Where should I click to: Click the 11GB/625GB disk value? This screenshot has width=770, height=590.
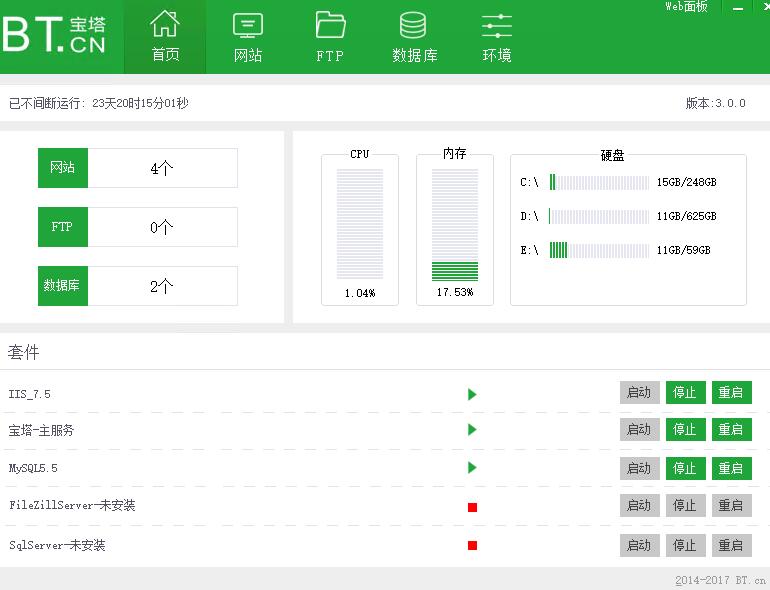(687, 216)
